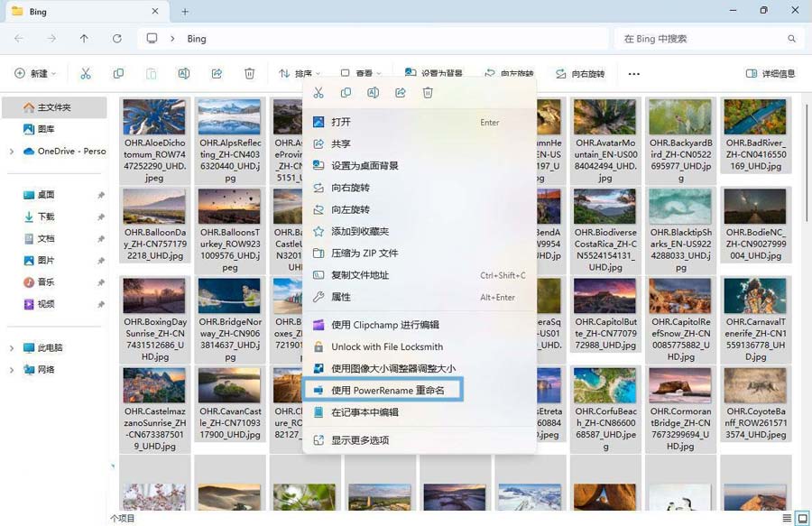Expand the OneDrive tree node
This screenshot has width=812, height=526.
point(12,152)
